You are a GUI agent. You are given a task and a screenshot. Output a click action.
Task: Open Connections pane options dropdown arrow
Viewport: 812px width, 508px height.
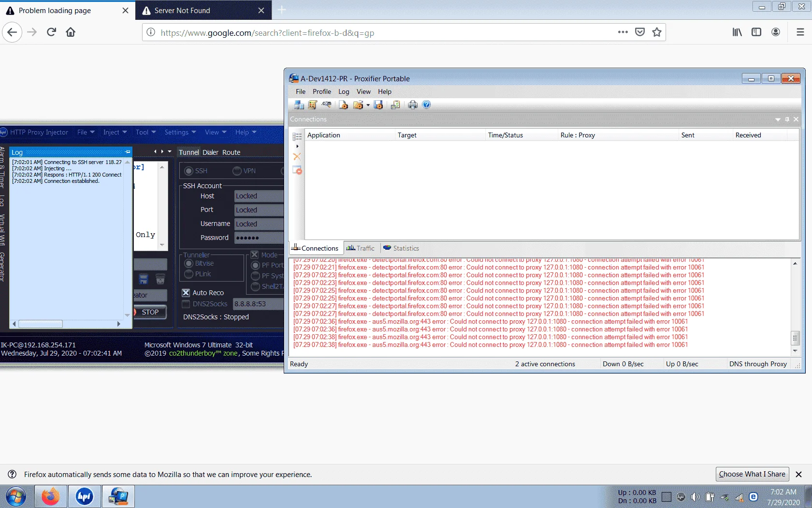point(778,120)
